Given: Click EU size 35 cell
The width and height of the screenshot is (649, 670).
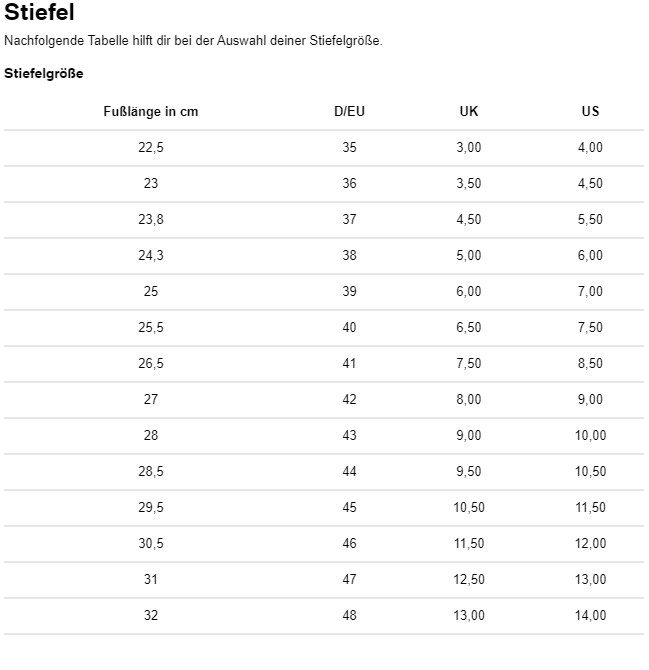Looking at the screenshot, I should tap(349, 147).
